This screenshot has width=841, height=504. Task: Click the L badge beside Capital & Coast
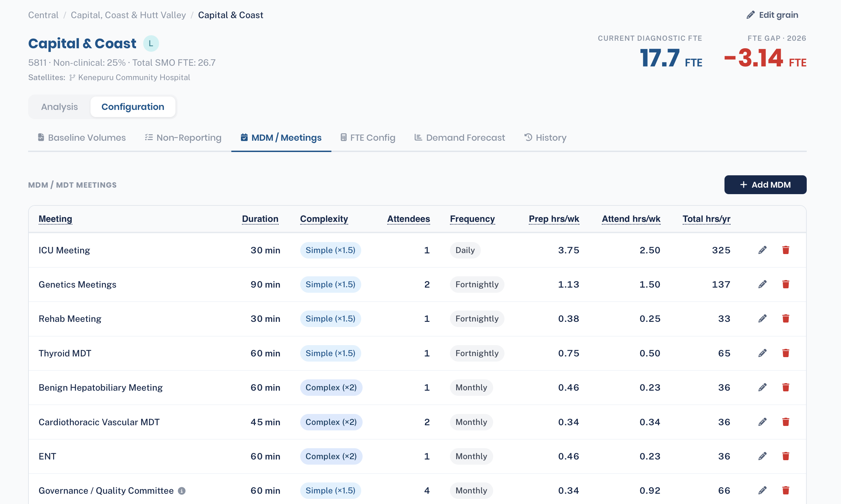[151, 44]
